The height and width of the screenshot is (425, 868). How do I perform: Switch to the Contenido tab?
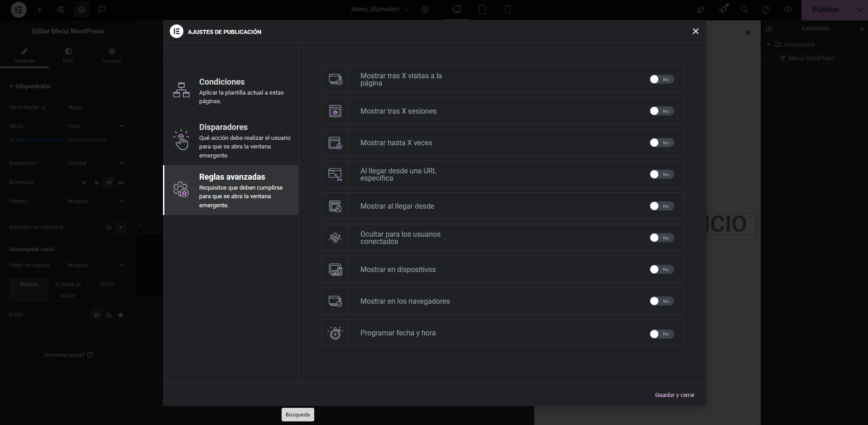24,55
